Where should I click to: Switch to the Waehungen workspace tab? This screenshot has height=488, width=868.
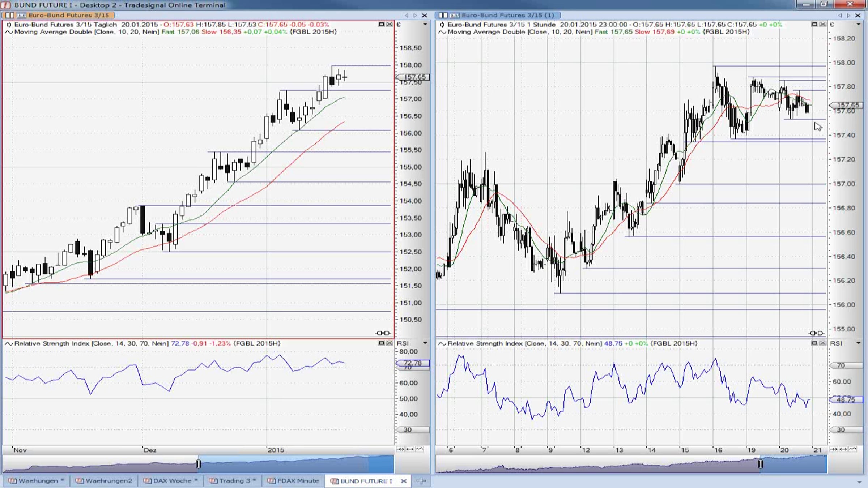coord(36,481)
